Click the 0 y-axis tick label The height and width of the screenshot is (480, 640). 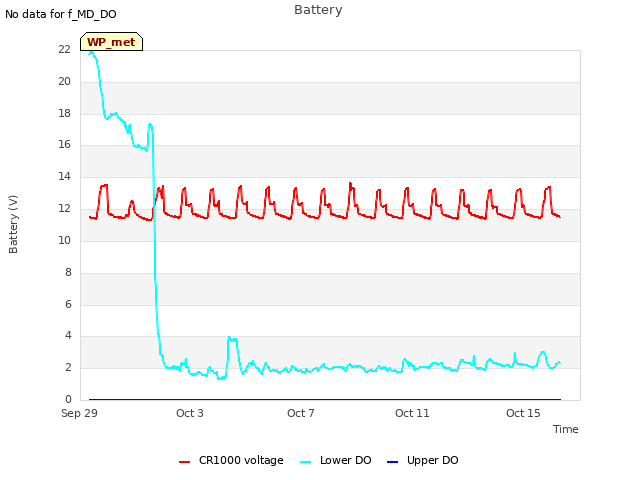pos(68,399)
